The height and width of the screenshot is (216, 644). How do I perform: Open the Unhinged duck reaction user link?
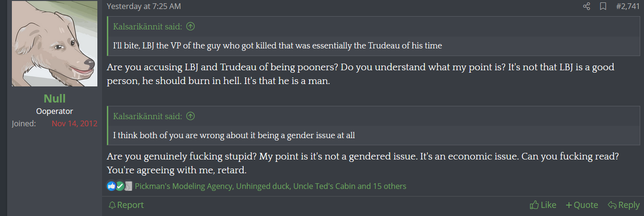pos(263,186)
